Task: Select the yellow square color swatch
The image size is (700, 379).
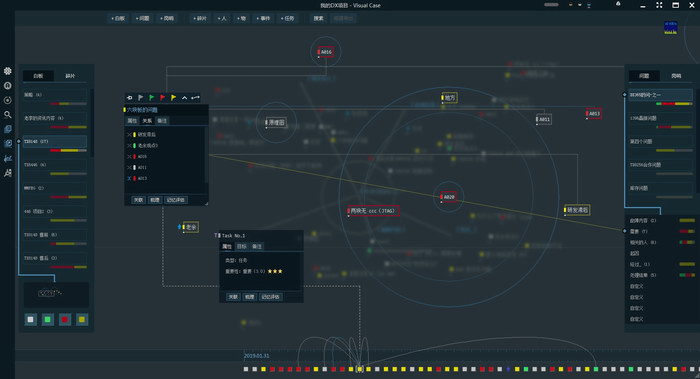Action: click(82, 319)
